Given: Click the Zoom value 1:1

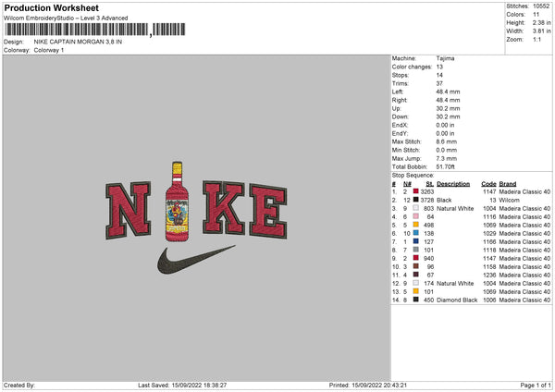Looking at the screenshot, I should tap(536, 39).
